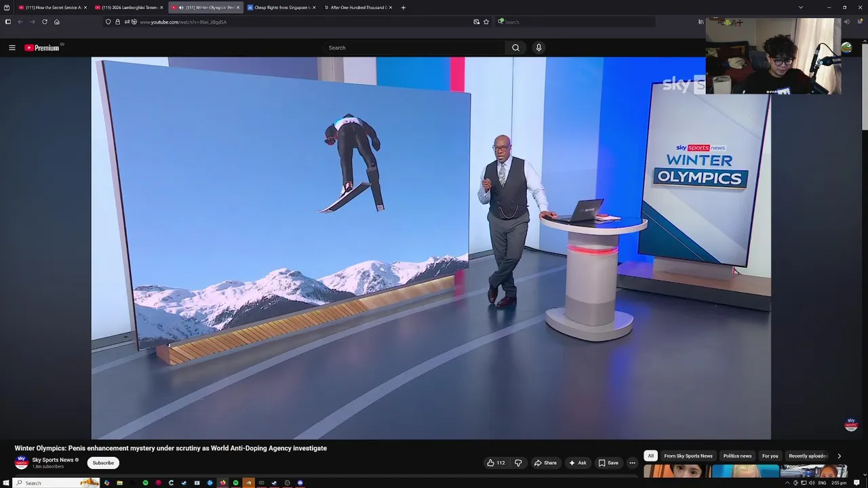Open a new browser tab
This screenshot has height=488, width=868.
403,7
